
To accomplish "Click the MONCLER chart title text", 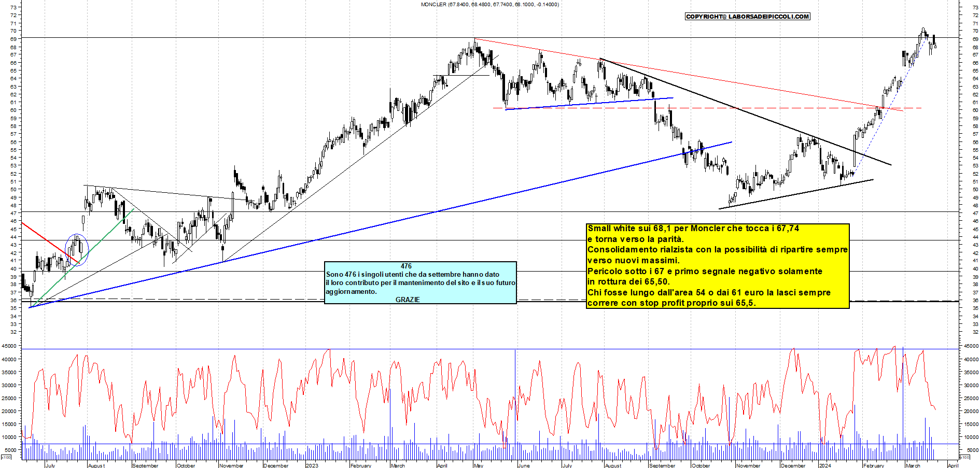I will [490, 4].
